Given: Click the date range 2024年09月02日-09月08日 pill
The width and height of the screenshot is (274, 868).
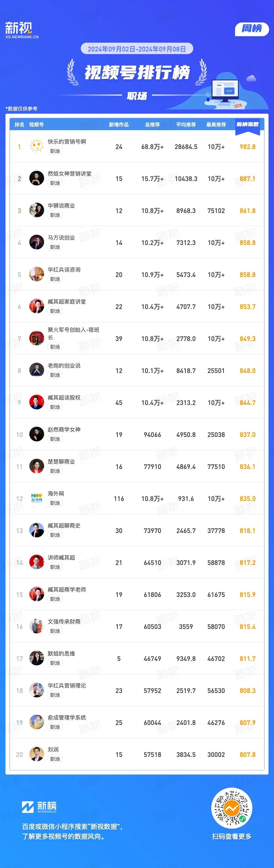Looking at the screenshot, I should click(137, 49).
